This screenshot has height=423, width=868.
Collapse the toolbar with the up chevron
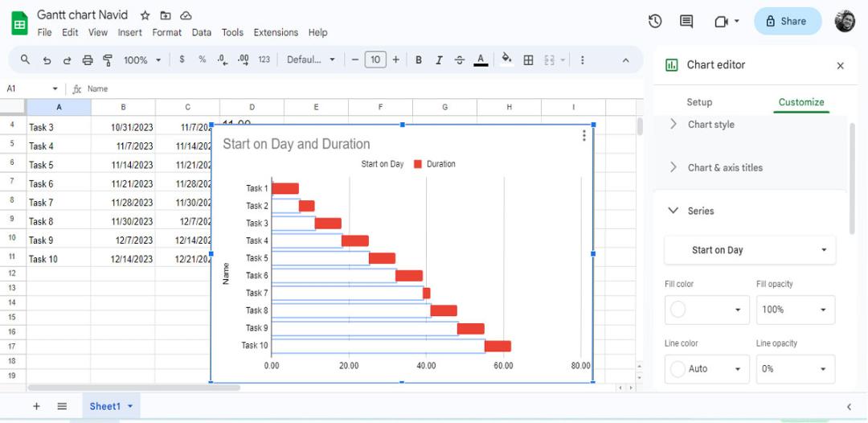[626, 60]
